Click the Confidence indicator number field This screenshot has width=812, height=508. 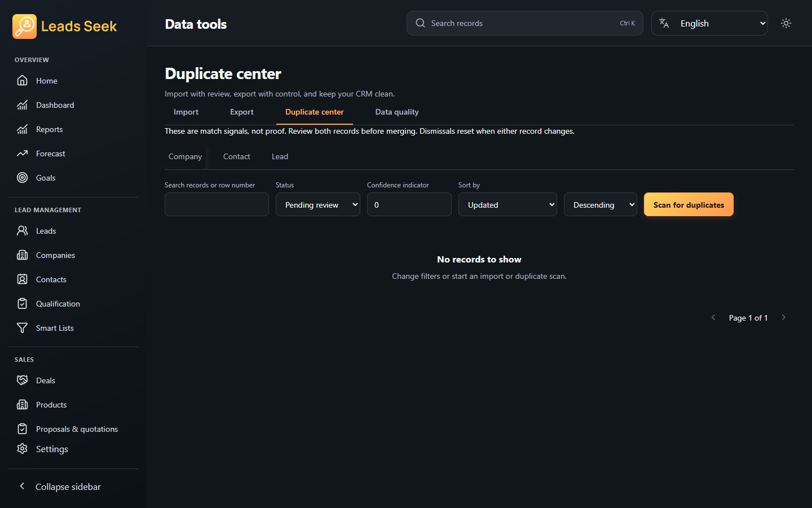point(409,204)
